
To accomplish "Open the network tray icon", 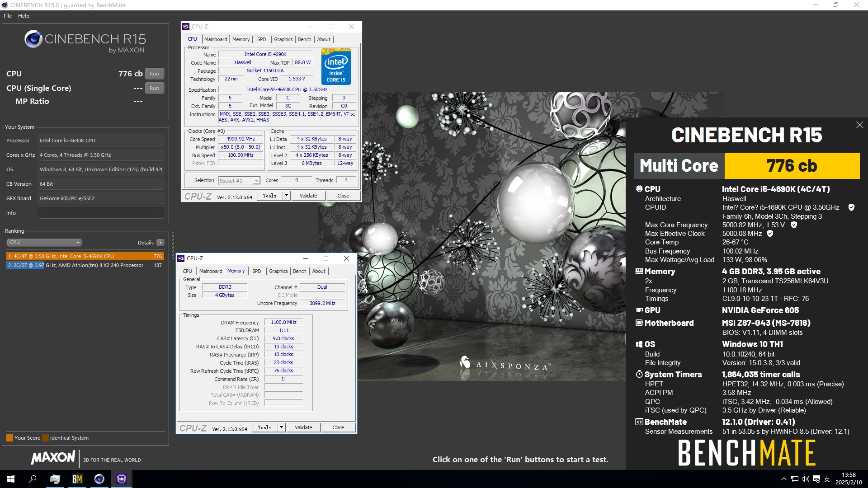I will pos(795,479).
